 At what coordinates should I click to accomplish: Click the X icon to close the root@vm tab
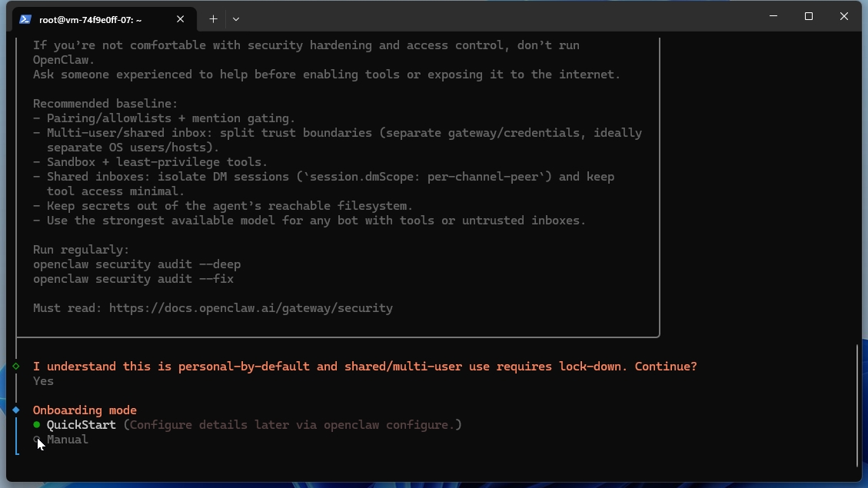[181, 19]
